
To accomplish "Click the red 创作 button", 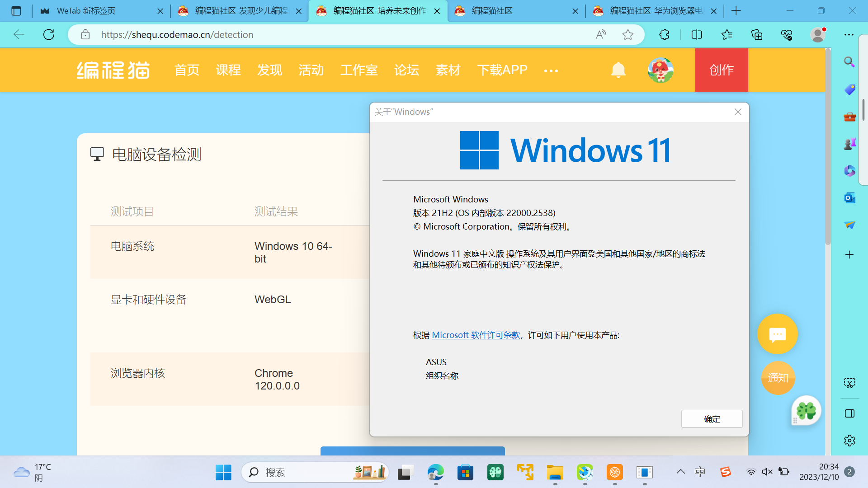I will pos(722,70).
